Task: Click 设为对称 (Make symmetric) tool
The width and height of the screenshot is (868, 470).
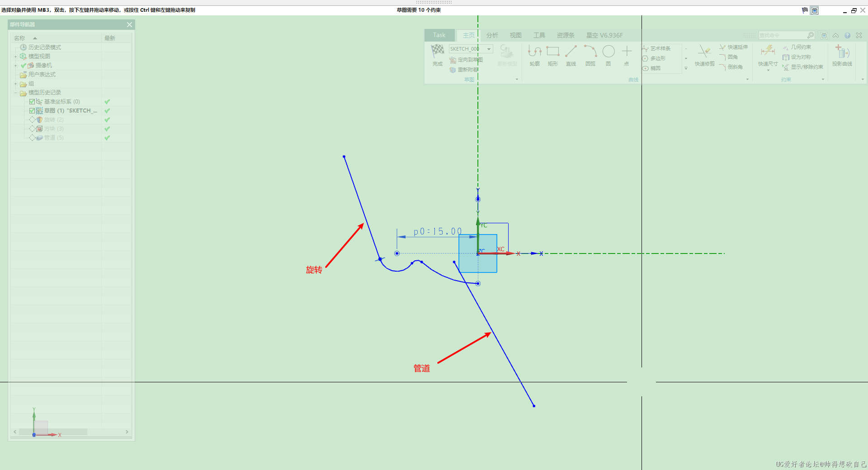Action: (x=797, y=57)
